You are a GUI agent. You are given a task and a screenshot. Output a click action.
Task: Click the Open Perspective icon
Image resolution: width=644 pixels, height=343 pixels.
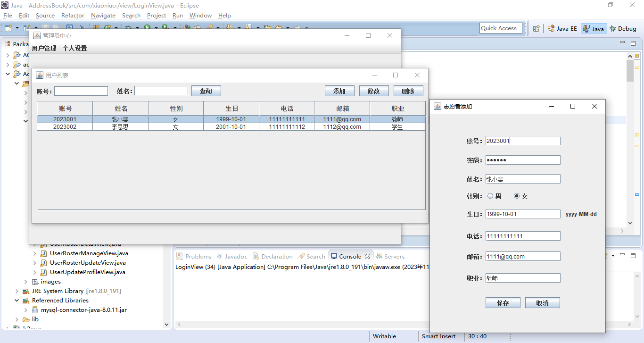pyautogui.click(x=536, y=28)
